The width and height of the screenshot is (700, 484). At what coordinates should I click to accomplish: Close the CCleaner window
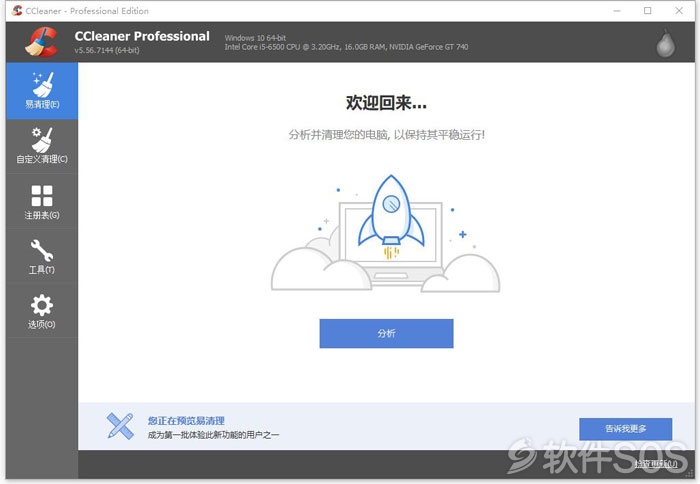[x=679, y=11]
